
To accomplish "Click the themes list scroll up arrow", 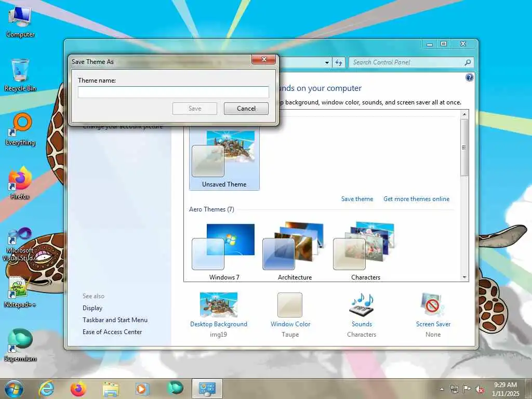I will (x=464, y=114).
